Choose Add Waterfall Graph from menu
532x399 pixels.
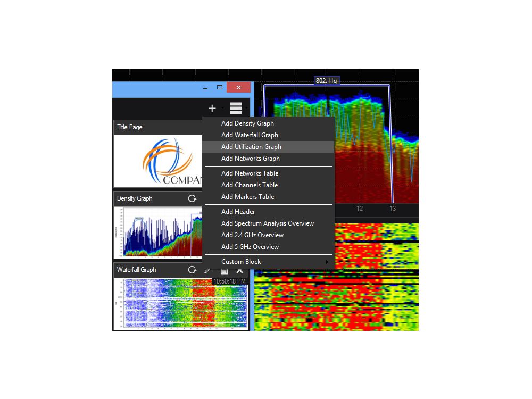click(268, 135)
